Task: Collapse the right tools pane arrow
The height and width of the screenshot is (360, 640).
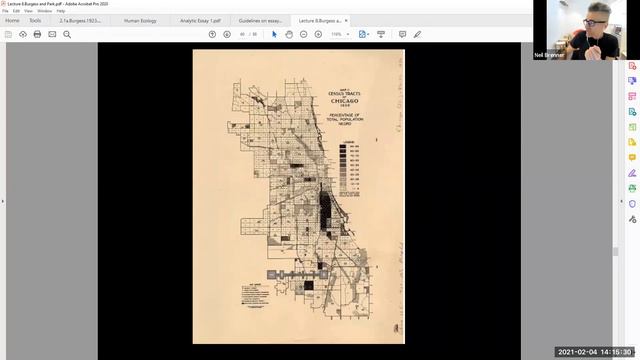Action: pos(621,201)
